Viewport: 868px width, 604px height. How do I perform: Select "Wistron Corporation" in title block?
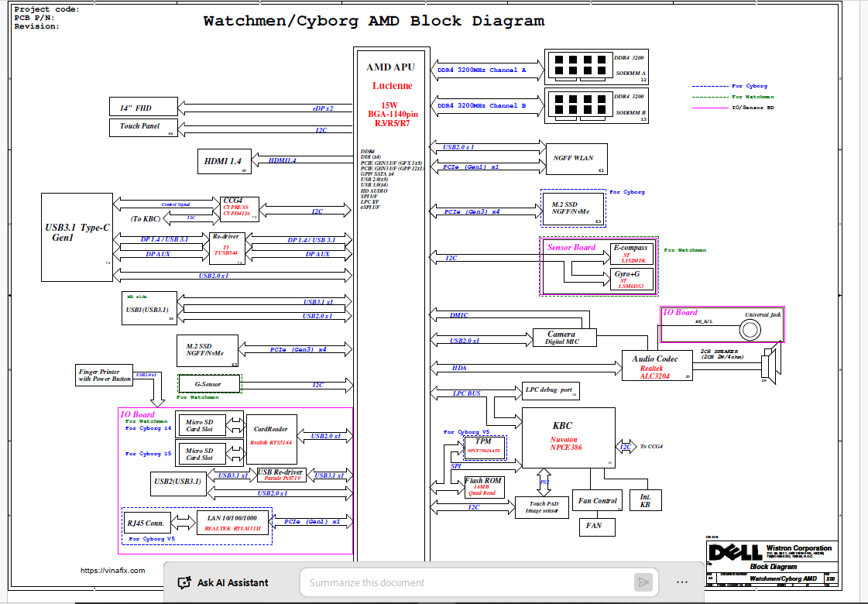click(799, 548)
